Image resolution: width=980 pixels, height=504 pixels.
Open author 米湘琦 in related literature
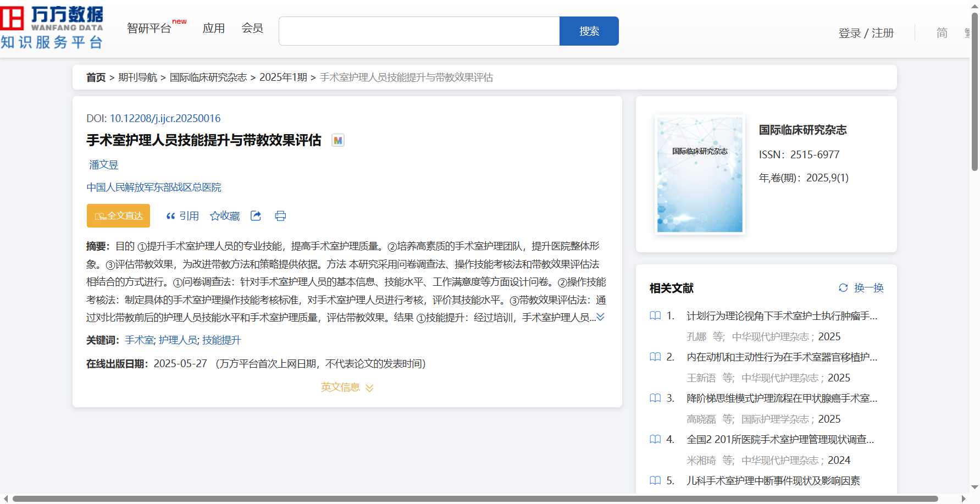click(x=701, y=461)
